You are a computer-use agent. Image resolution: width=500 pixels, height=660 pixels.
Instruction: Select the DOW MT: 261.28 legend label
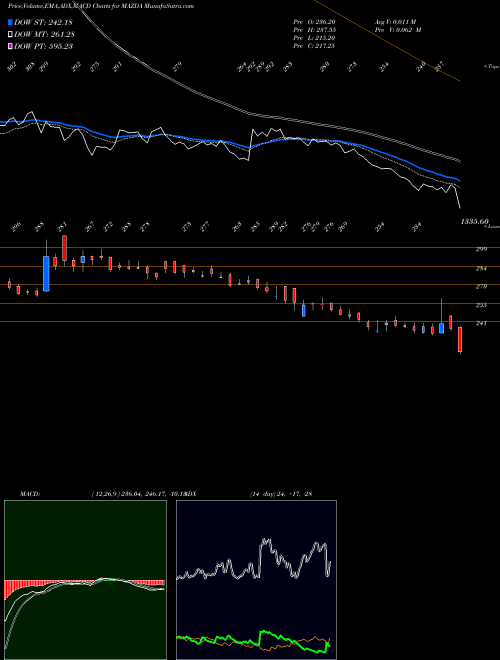point(44,34)
